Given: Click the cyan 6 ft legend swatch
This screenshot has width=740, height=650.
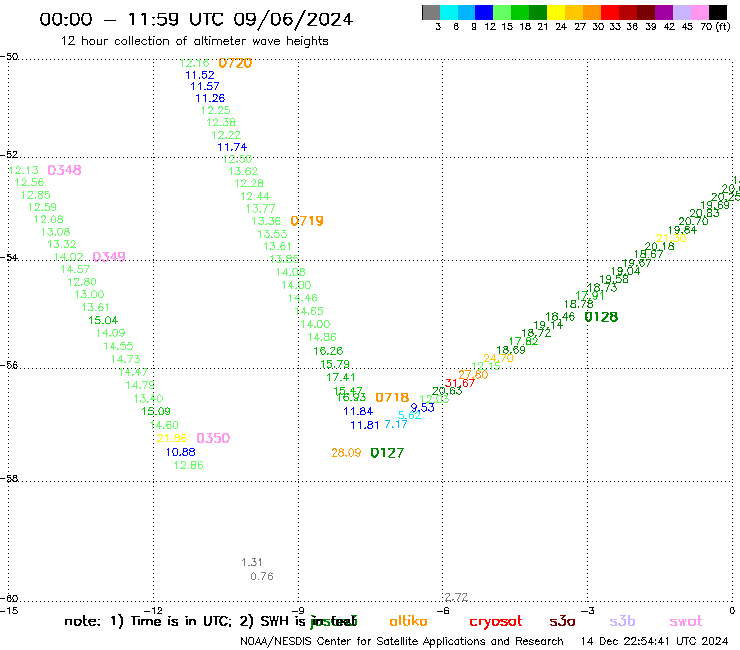Looking at the screenshot, I should [x=449, y=12].
